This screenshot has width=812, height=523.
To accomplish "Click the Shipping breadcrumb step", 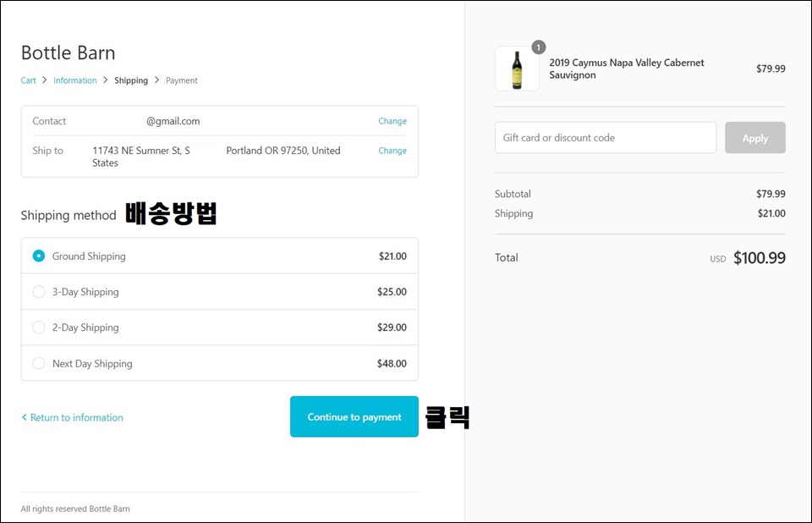I will [x=131, y=80].
